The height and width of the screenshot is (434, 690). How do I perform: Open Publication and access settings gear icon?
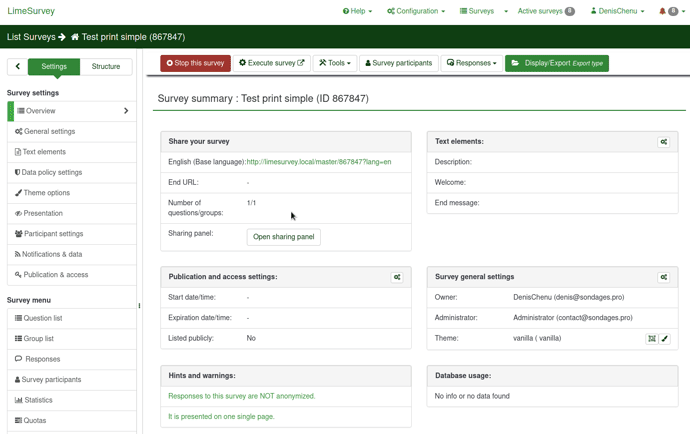(397, 277)
